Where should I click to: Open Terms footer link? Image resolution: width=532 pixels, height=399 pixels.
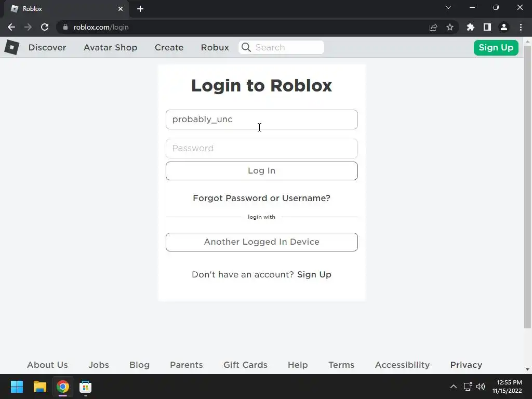click(x=341, y=365)
